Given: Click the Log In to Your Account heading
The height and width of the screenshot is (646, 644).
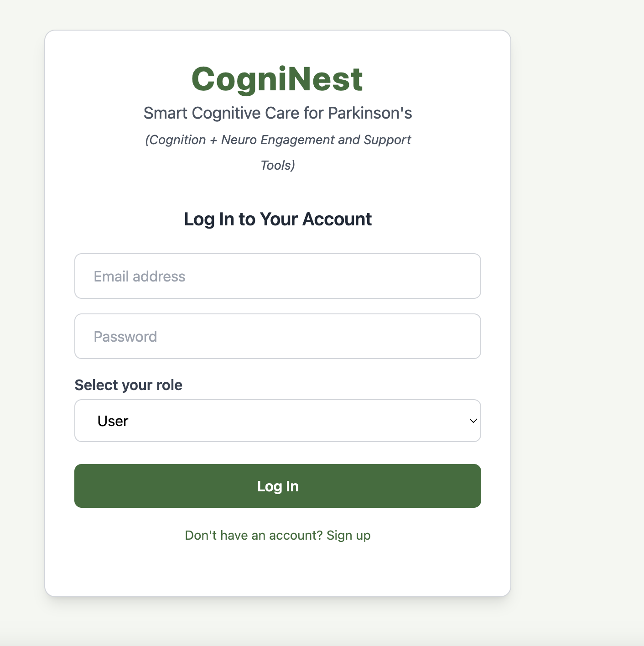Looking at the screenshot, I should 277,219.
